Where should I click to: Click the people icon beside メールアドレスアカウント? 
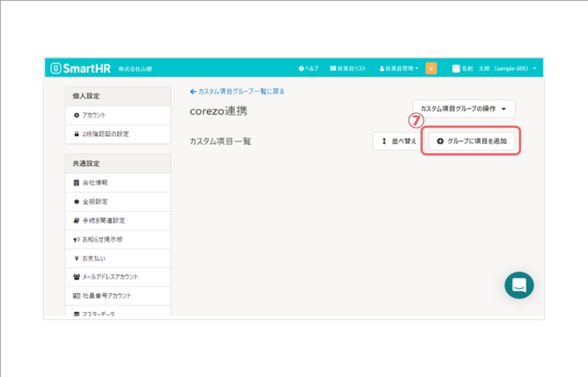pos(76,277)
